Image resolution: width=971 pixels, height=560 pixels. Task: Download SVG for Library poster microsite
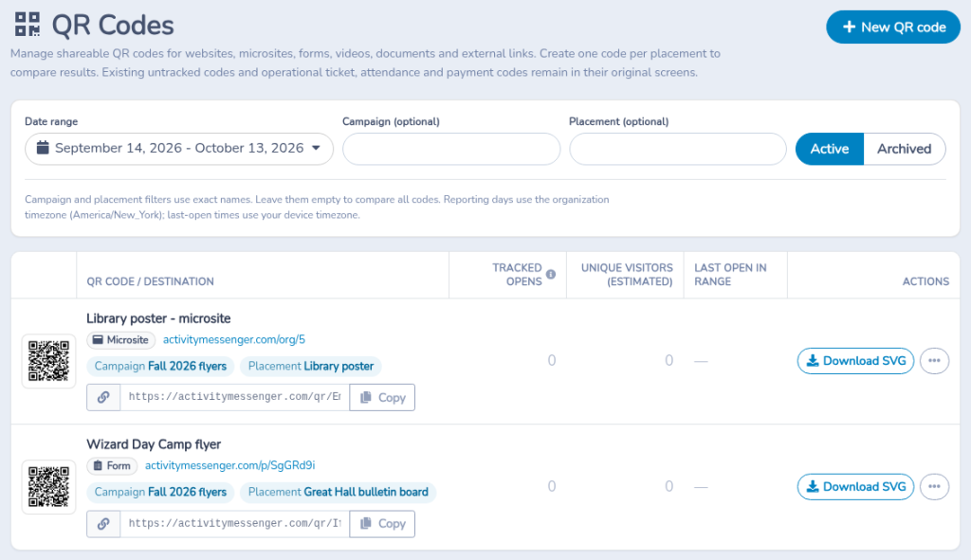(x=856, y=361)
